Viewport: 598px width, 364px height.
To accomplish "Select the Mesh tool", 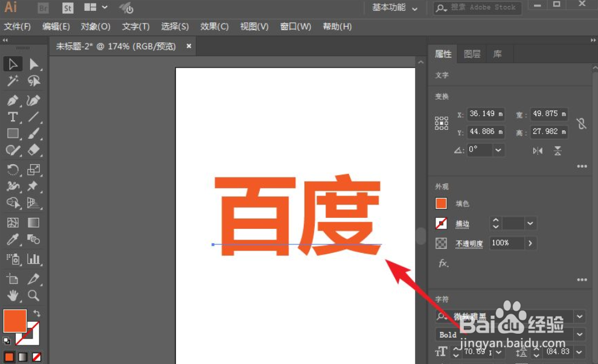I will [x=13, y=223].
